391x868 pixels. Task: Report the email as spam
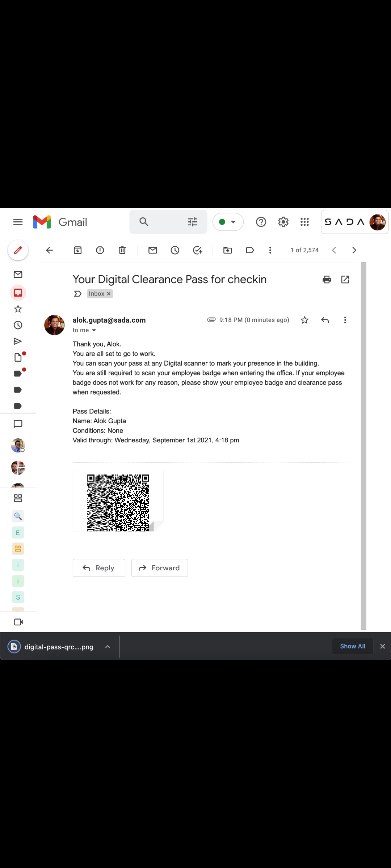(x=100, y=250)
